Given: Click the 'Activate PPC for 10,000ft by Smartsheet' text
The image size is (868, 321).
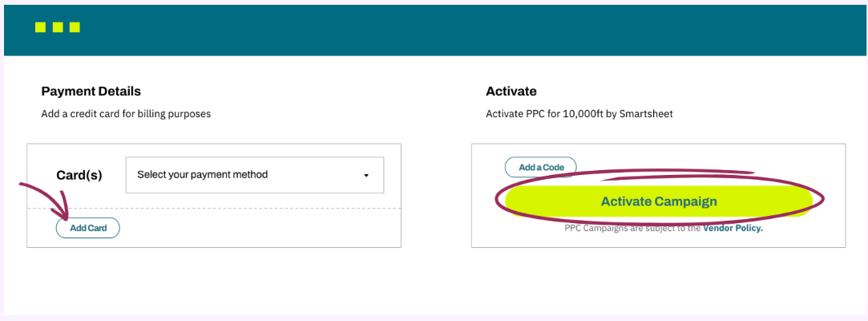Looking at the screenshot, I should pos(579,114).
